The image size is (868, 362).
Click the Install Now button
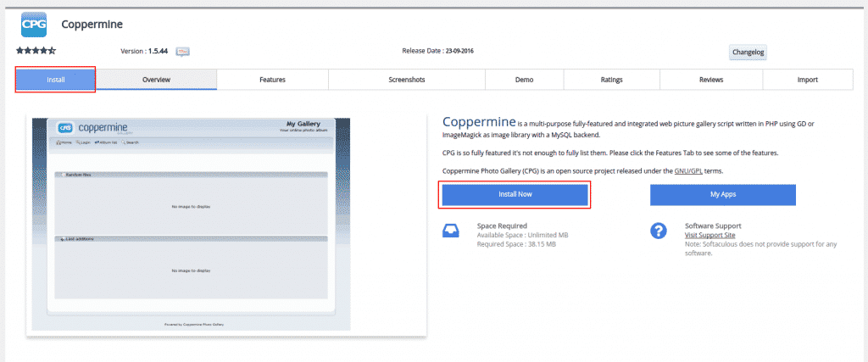515,195
